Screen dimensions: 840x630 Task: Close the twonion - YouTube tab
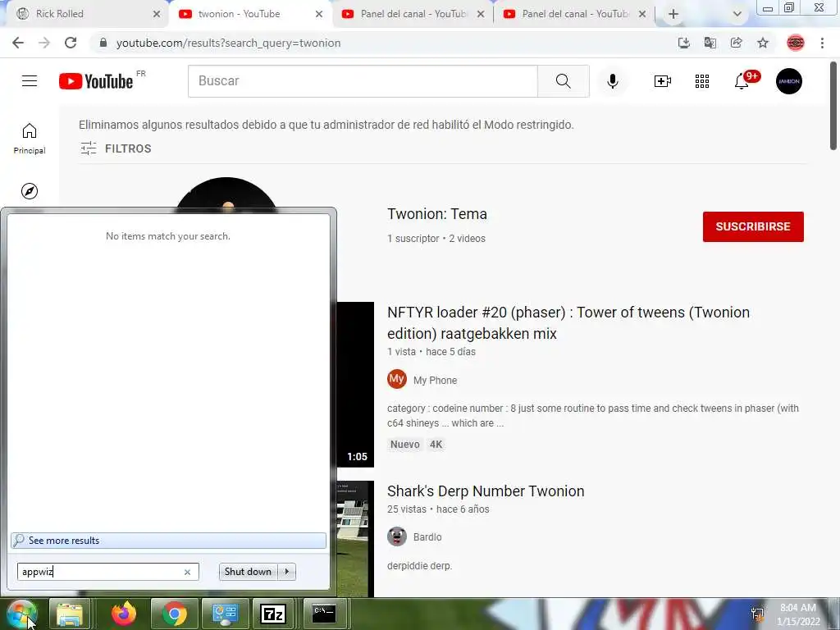pos(319,14)
